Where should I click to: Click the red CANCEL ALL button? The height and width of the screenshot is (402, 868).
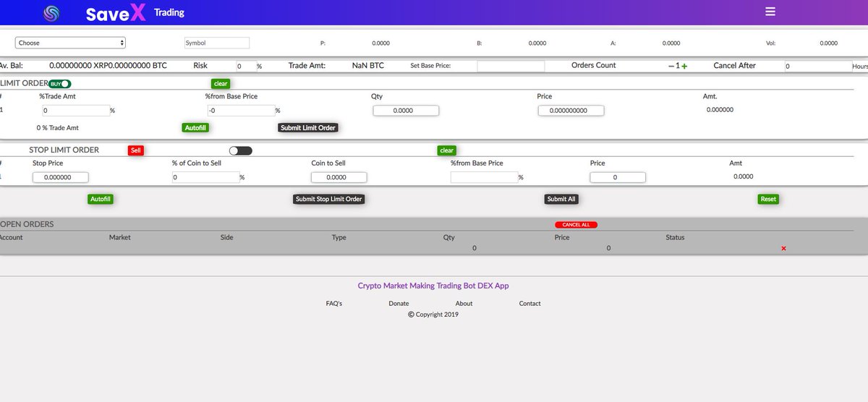576,225
